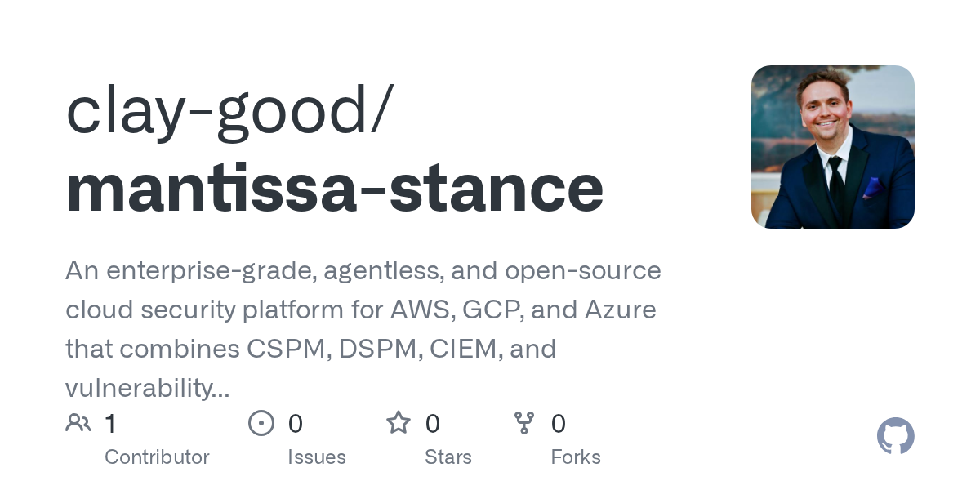The height and width of the screenshot is (490, 980).
Task: Click the Issues label
Action: coord(316,457)
